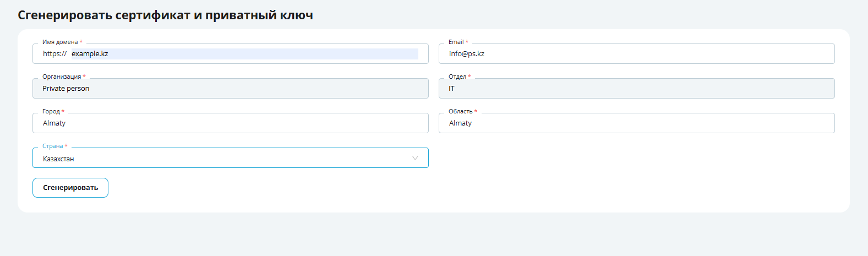Click the Область label text
Image resolution: width=868 pixels, height=256 pixels.
point(460,111)
